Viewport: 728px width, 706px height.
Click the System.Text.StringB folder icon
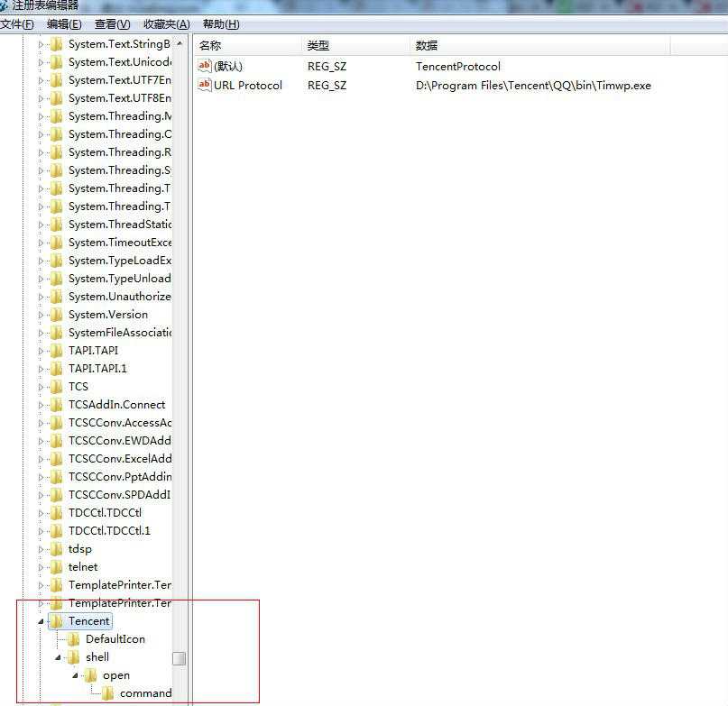[x=56, y=44]
